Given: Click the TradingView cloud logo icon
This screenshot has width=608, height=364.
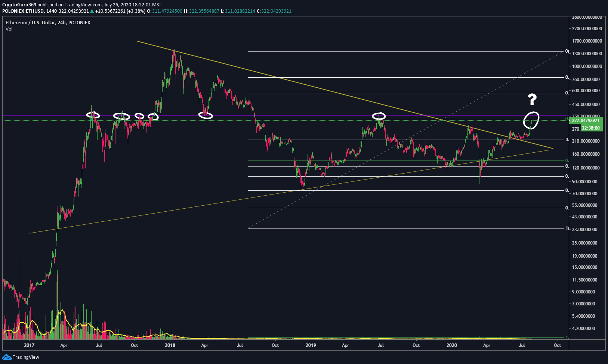Looking at the screenshot, I should [x=7, y=357].
